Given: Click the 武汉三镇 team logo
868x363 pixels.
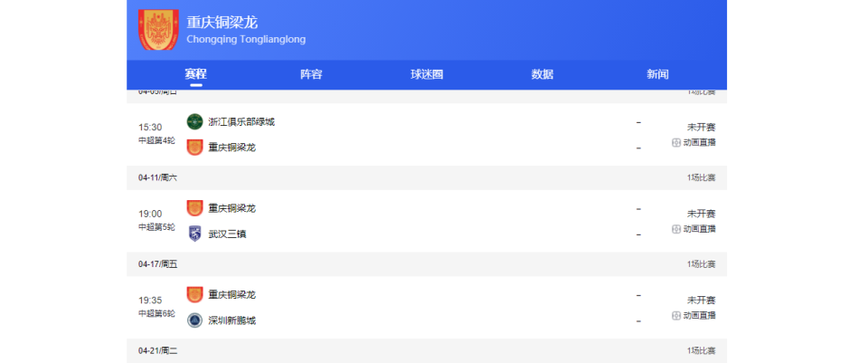Looking at the screenshot, I should (194, 234).
